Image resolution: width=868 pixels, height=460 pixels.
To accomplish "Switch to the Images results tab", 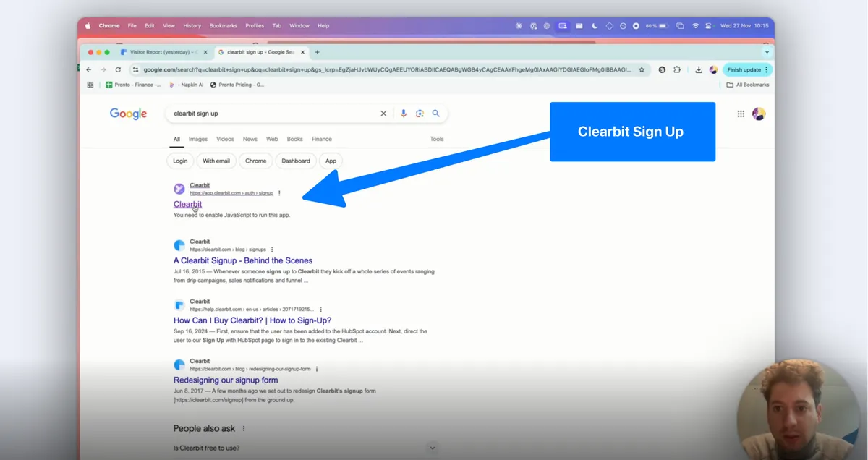I will (198, 139).
